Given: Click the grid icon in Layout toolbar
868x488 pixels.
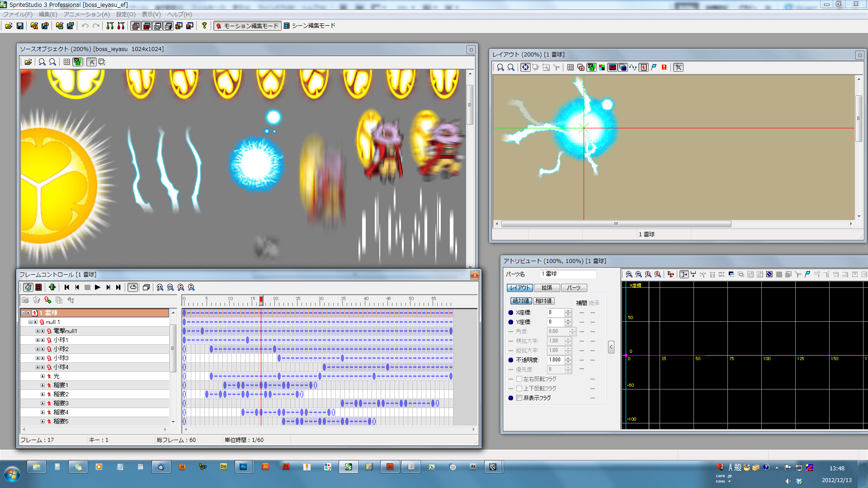Looking at the screenshot, I should pos(571,67).
